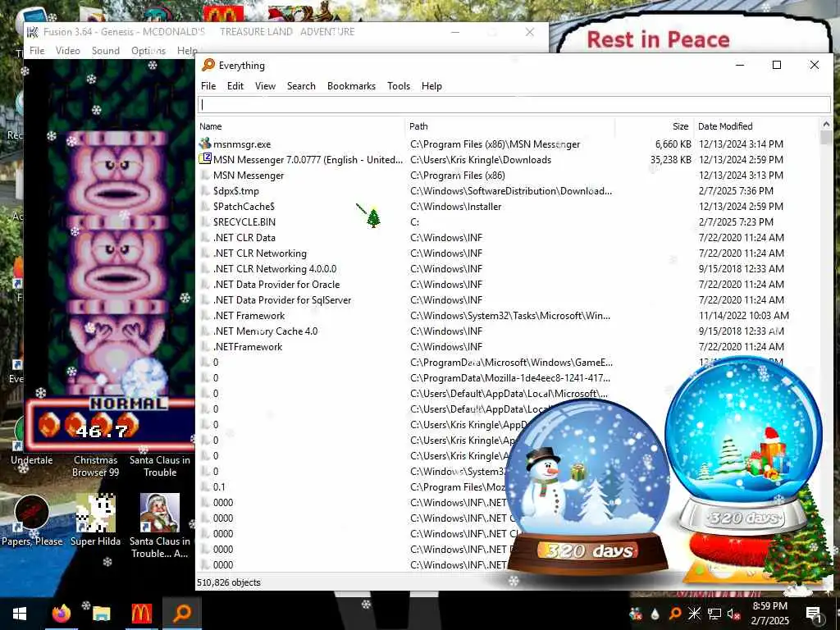Open the File menu in Everything
840x630 pixels.
[x=208, y=86]
